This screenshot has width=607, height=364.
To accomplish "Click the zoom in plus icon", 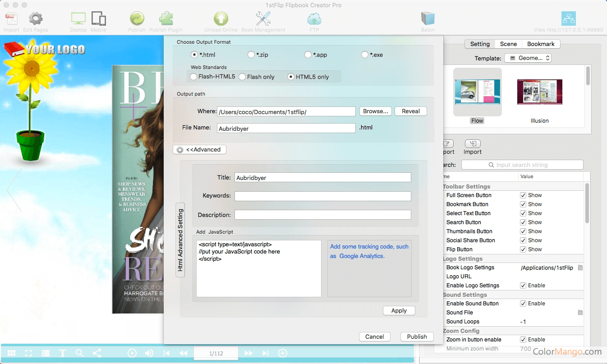I will pos(283,353).
